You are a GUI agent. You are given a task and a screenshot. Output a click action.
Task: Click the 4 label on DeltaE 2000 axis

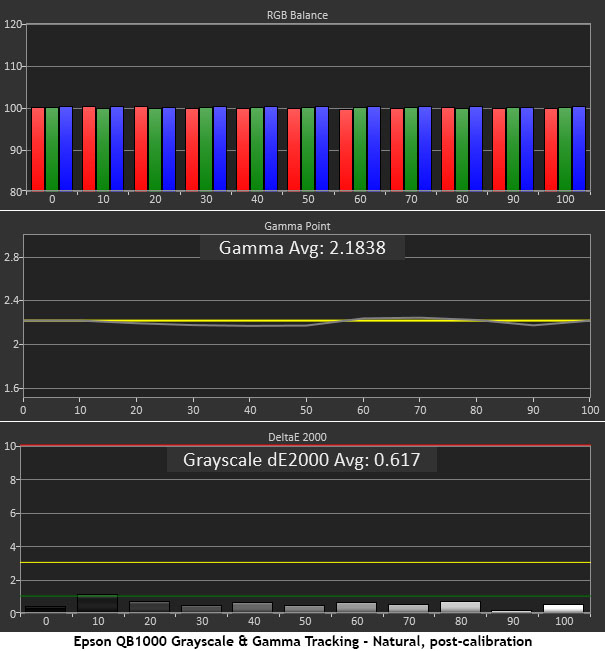tap(12, 547)
